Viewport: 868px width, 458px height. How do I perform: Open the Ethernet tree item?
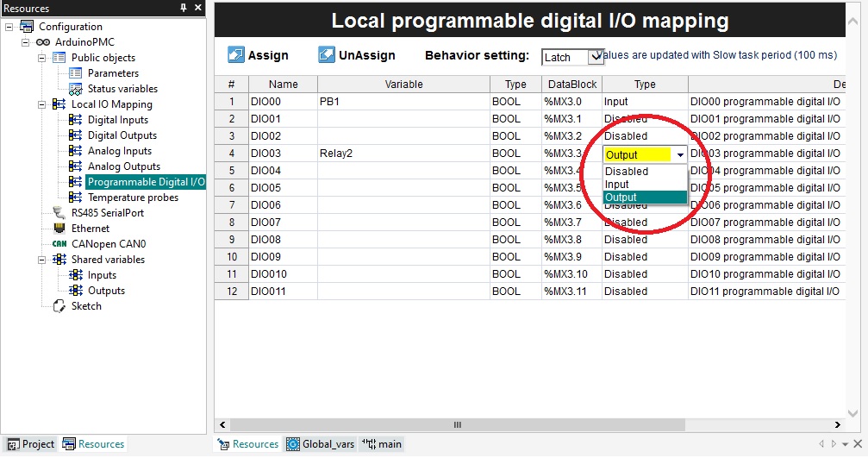(x=91, y=229)
